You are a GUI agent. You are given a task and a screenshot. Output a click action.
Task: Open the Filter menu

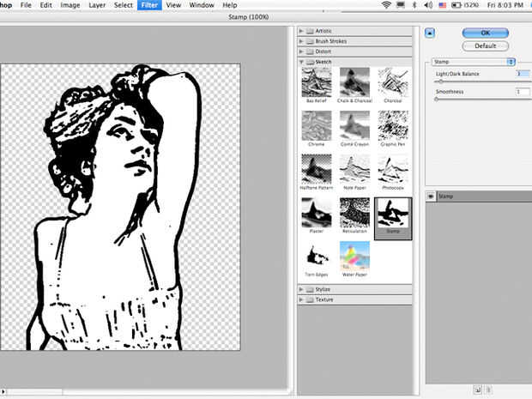[149, 5]
